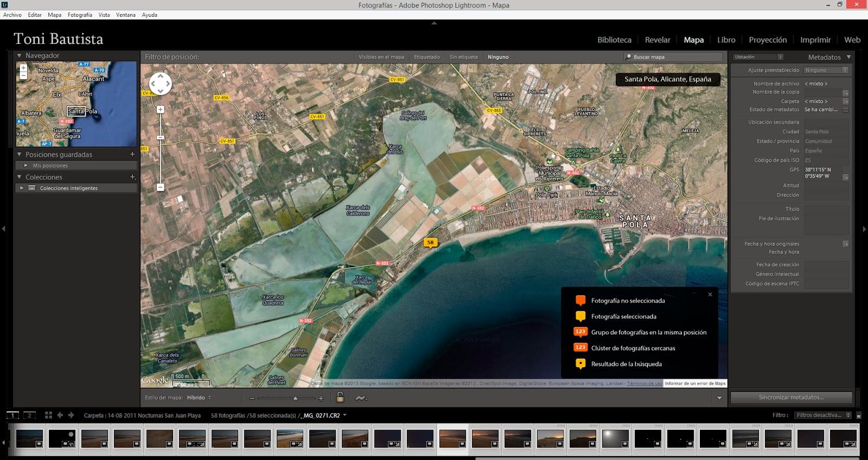Switch to the Proyección module
Viewport: 868px width, 460px height.
tap(768, 40)
